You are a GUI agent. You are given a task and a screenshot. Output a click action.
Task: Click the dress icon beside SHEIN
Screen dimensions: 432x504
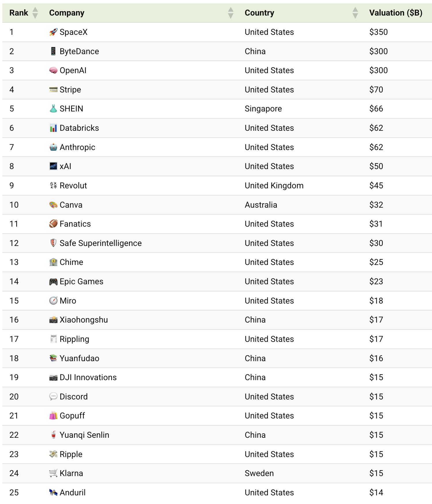[x=53, y=109]
